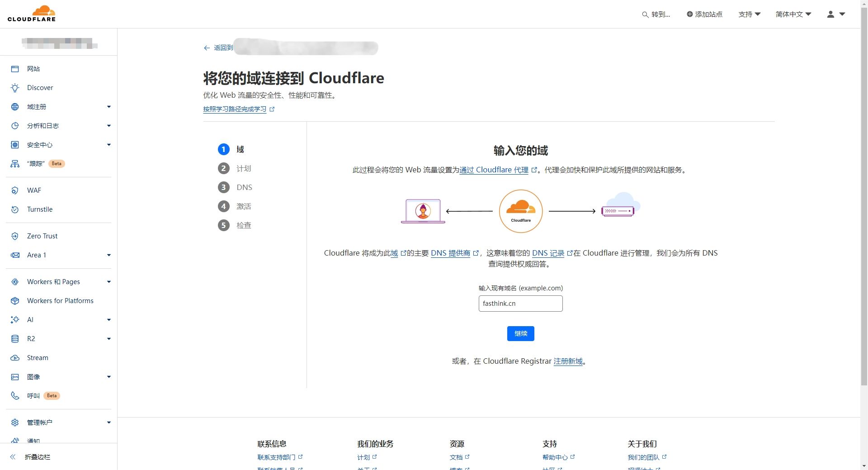
Task: Click the 跟踪 network icon
Action: pyautogui.click(x=15, y=164)
